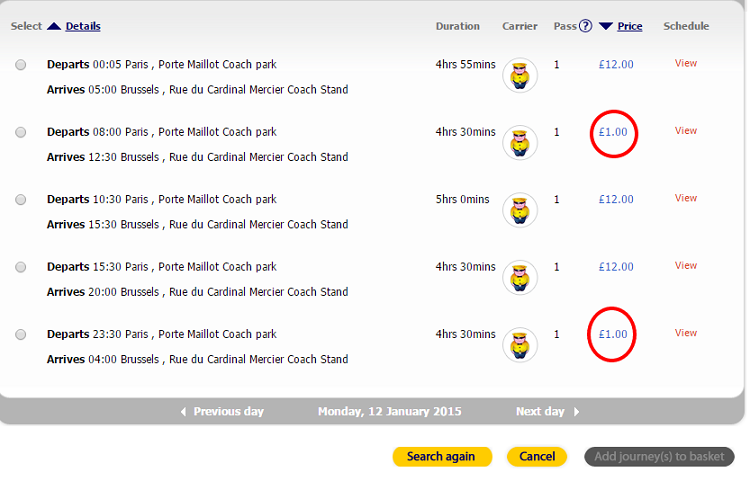Click carrier icon for 10:30 Paris departure
The width and height of the screenshot is (750, 481).
[519, 210]
